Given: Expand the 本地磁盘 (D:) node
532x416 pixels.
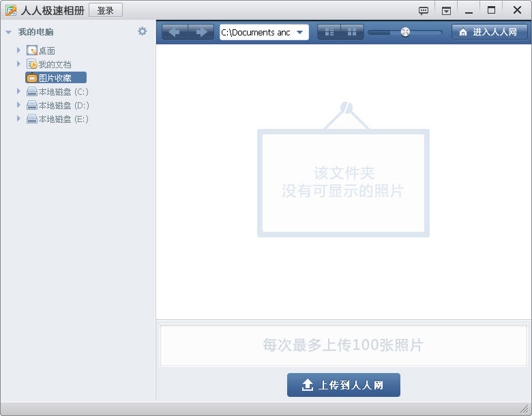Looking at the screenshot, I should click(18, 105).
